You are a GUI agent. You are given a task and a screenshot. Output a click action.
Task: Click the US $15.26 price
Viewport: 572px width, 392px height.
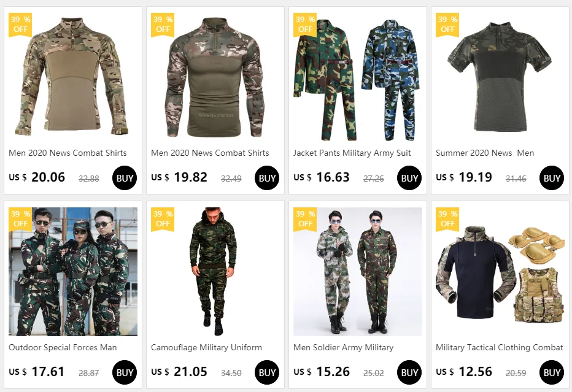click(x=322, y=372)
